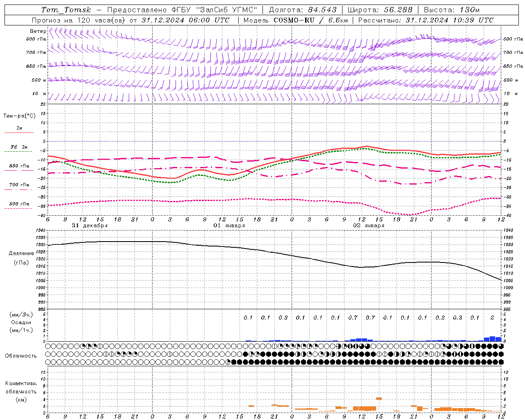Screen dimensions: 525x420
Task: Click the "Рассчитано: 31.12.2024 10:39 UTC" text
Action: (426, 20)
